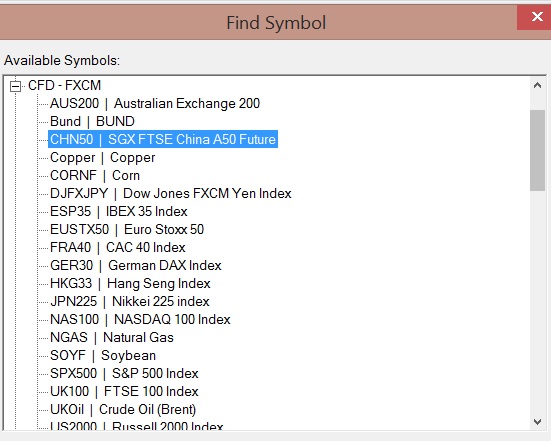
Task: Select the CFD - FXCM group label
Action: [x=65, y=85]
